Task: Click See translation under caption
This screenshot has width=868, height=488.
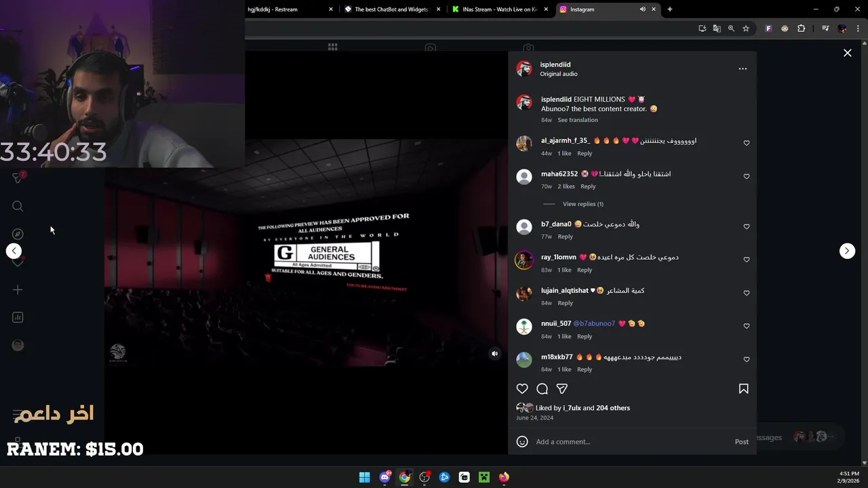Action: [x=578, y=120]
